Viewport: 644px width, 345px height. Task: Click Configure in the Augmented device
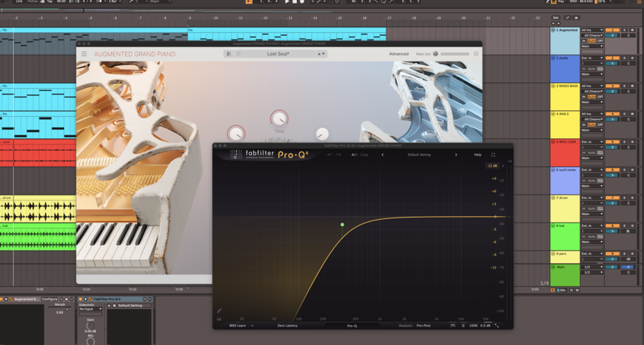(49, 299)
